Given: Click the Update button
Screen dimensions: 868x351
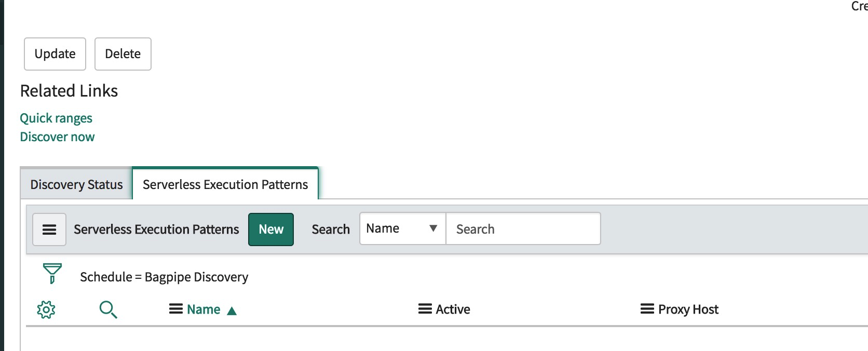Looking at the screenshot, I should click(55, 54).
